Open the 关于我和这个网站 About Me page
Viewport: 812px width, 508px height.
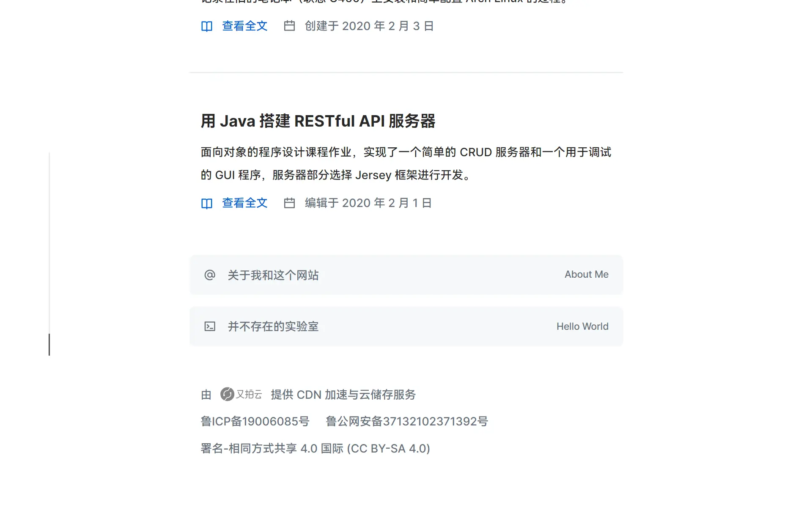point(273,275)
